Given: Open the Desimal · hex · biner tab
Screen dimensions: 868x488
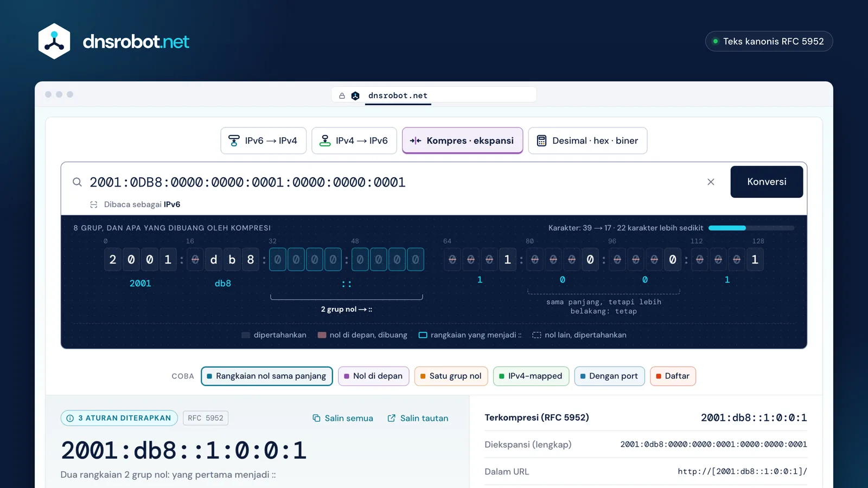Looking at the screenshot, I should (588, 141).
